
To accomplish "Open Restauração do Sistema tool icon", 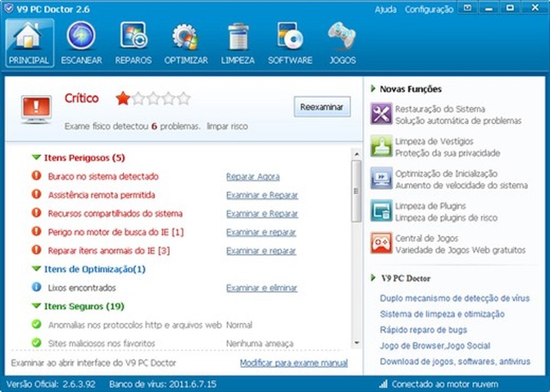I will [382, 113].
